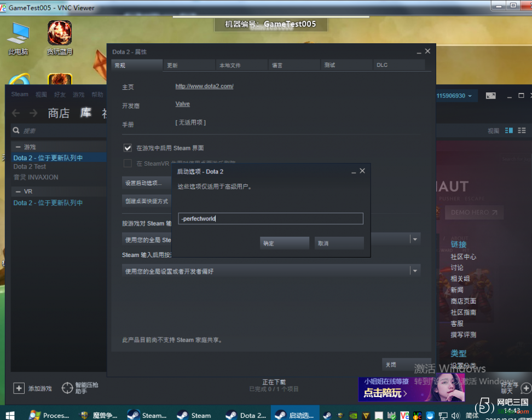Open friends chat plus icon

click(526, 388)
